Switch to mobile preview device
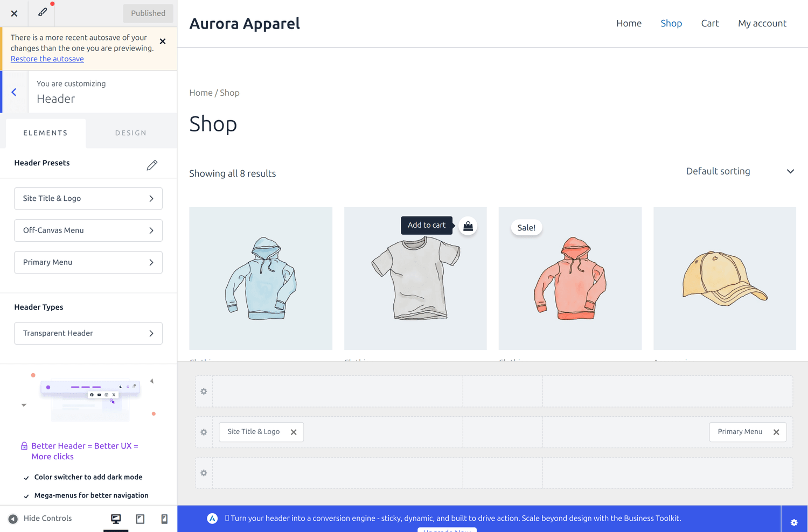The height and width of the screenshot is (532, 808). pos(164,519)
